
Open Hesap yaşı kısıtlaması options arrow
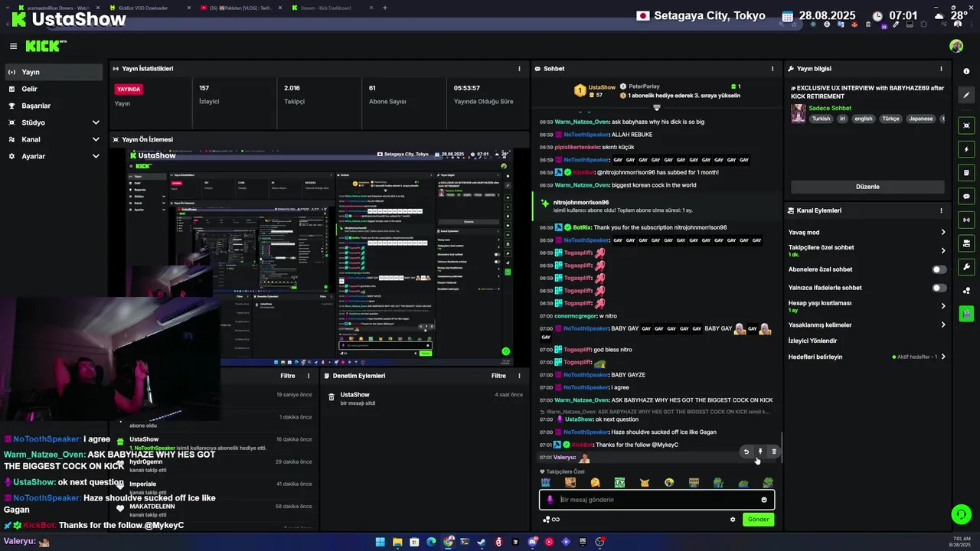click(x=943, y=306)
